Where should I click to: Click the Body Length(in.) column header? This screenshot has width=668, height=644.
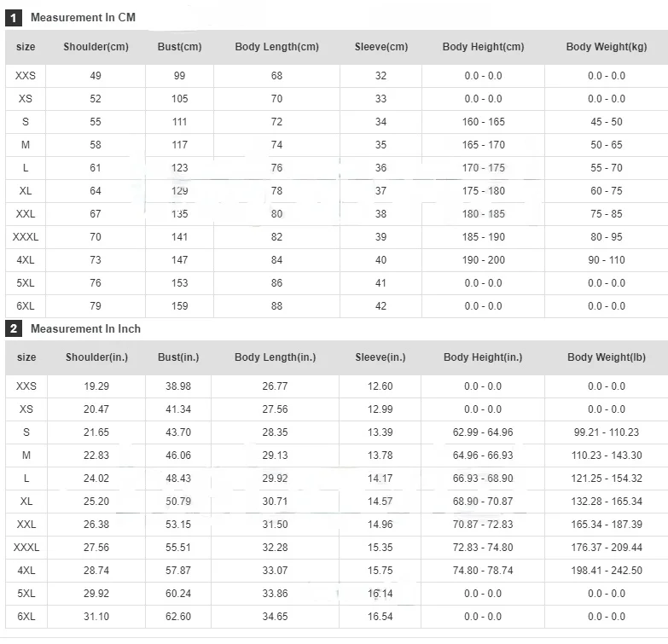click(x=275, y=357)
